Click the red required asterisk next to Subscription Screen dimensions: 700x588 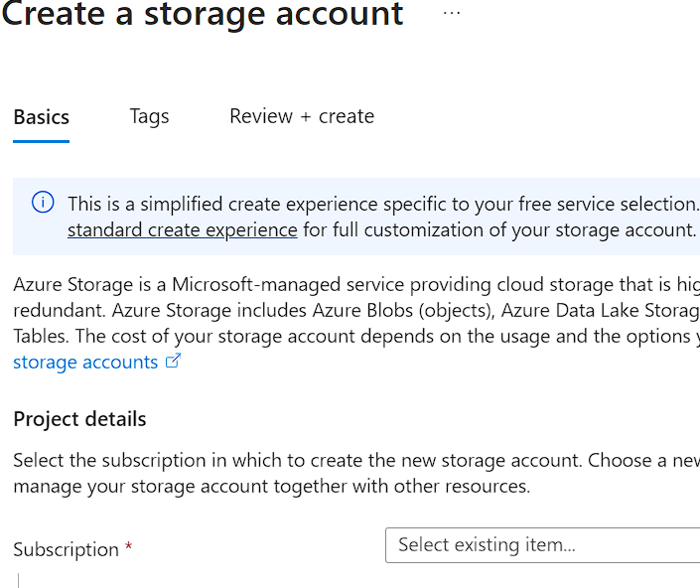pyautogui.click(x=129, y=548)
